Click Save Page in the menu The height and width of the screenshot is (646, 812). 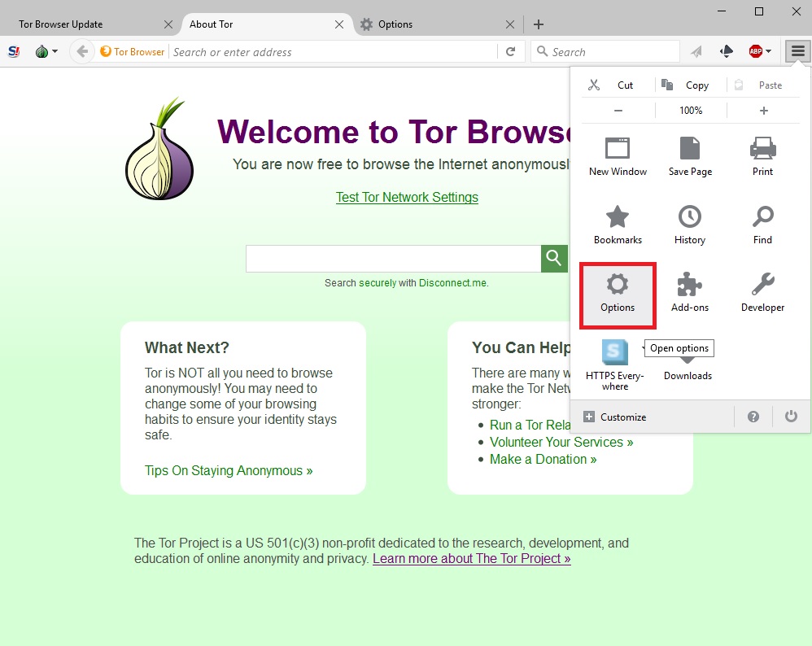tap(690, 156)
